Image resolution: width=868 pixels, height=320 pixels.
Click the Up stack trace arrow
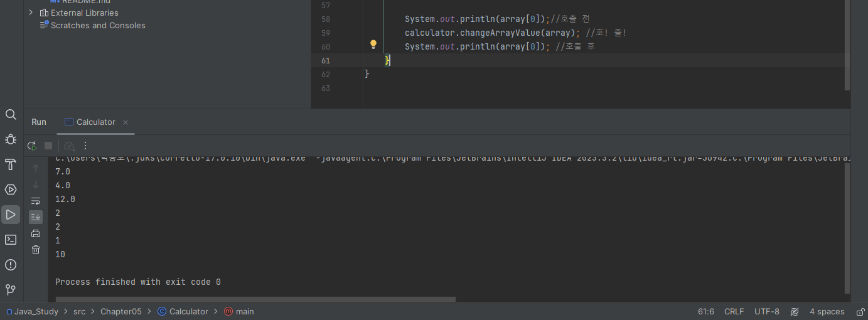pyautogui.click(x=36, y=168)
